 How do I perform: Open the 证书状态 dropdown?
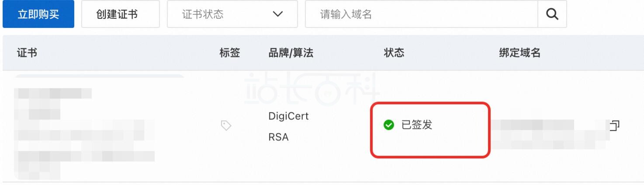[x=232, y=14]
